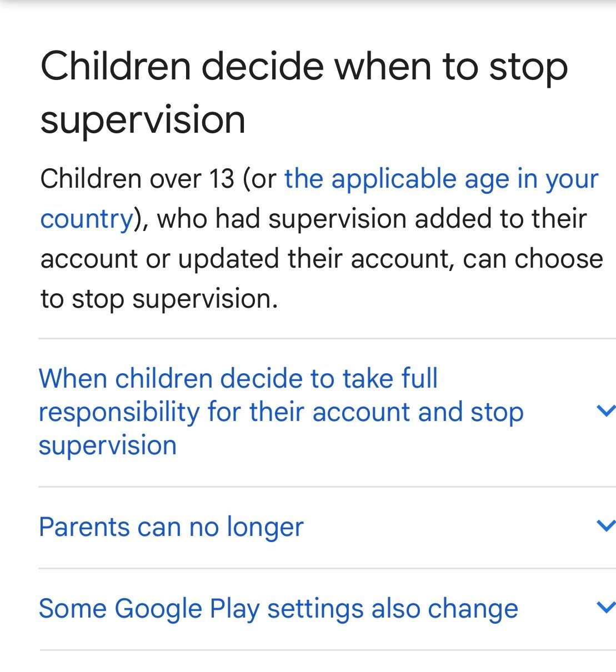
Task: Select the "Children over 13" paragraph text
Action: tap(137, 179)
